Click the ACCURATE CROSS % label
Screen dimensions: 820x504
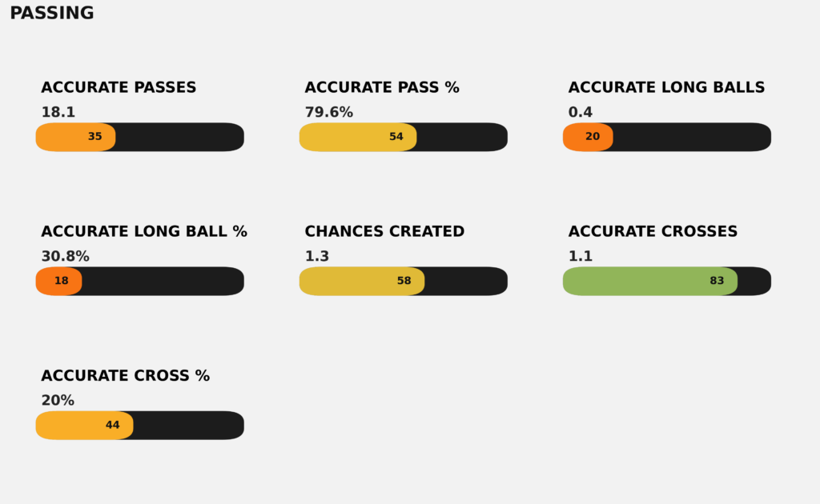coord(125,376)
